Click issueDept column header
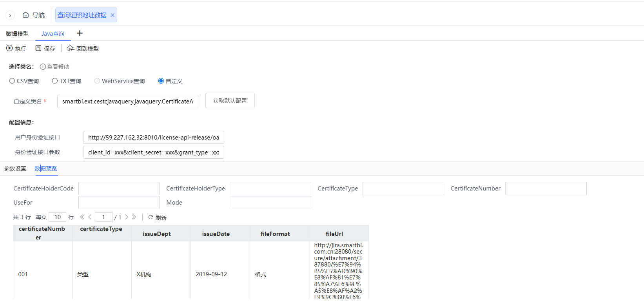Viewport: 644px width, 301px height. tap(161, 233)
